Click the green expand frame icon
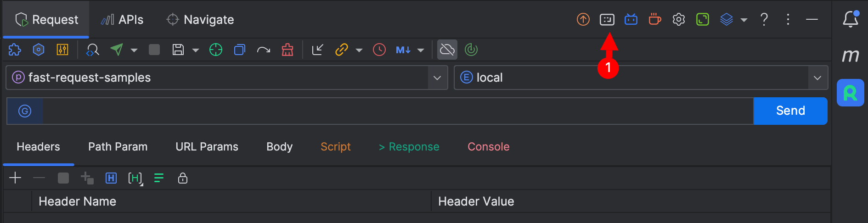This screenshot has height=223, width=868. pos(702,19)
